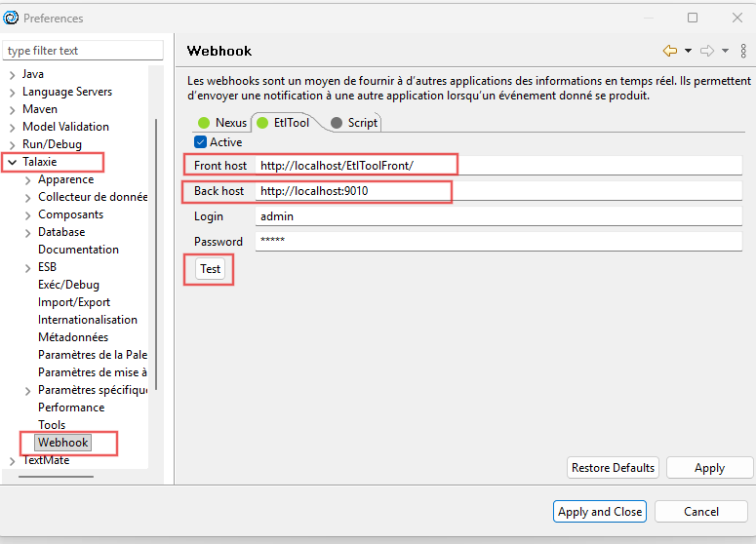The image size is (756, 544).
Task: Click in the Front host field
Action: click(497, 166)
